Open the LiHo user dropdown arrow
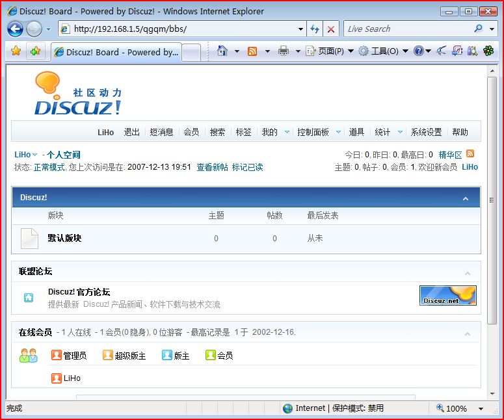The height and width of the screenshot is (420, 504). click(34, 155)
